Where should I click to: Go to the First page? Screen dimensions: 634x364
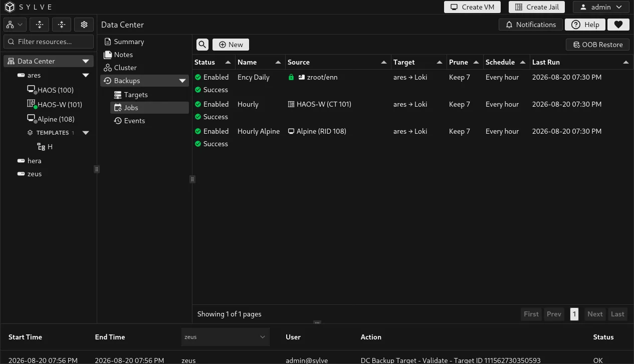pyautogui.click(x=531, y=314)
